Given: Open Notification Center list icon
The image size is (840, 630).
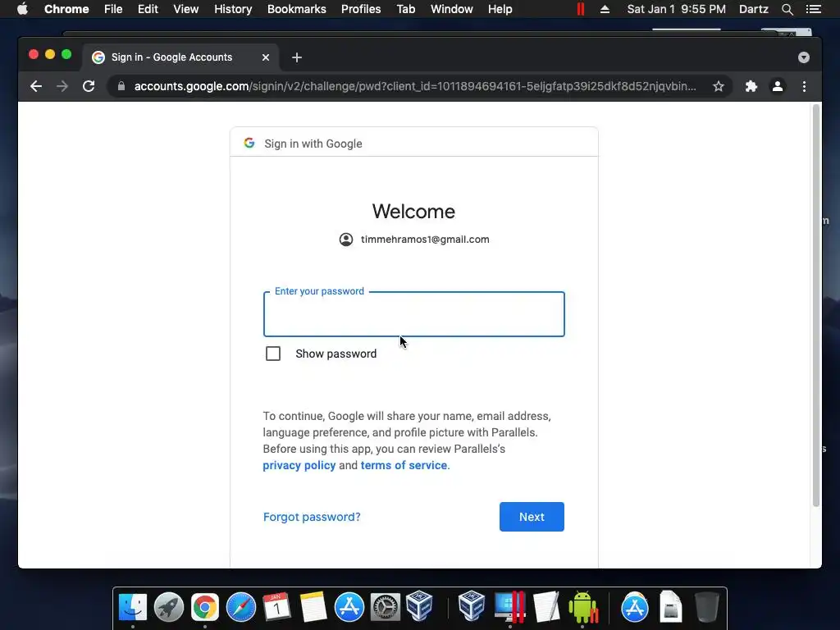Looking at the screenshot, I should click(x=813, y=9).
